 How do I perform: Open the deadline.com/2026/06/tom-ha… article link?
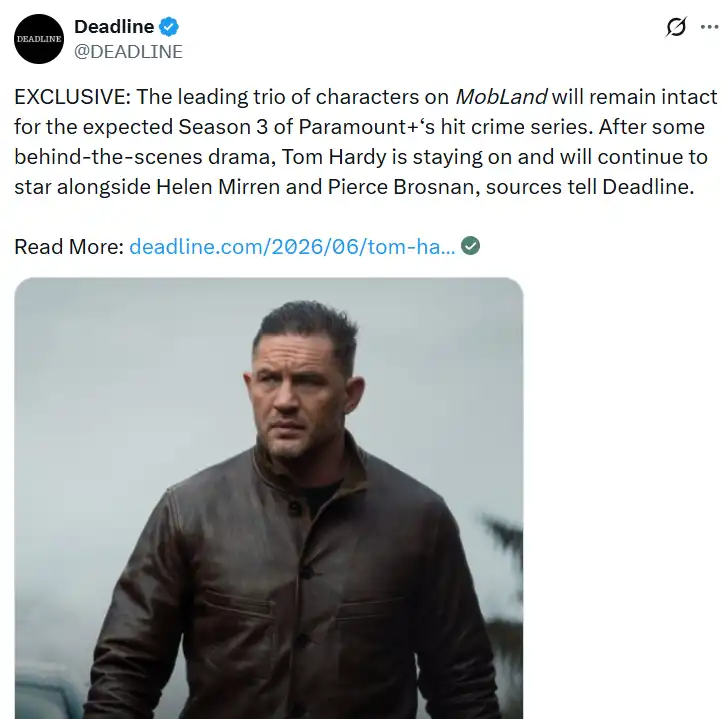click(292, 246)
